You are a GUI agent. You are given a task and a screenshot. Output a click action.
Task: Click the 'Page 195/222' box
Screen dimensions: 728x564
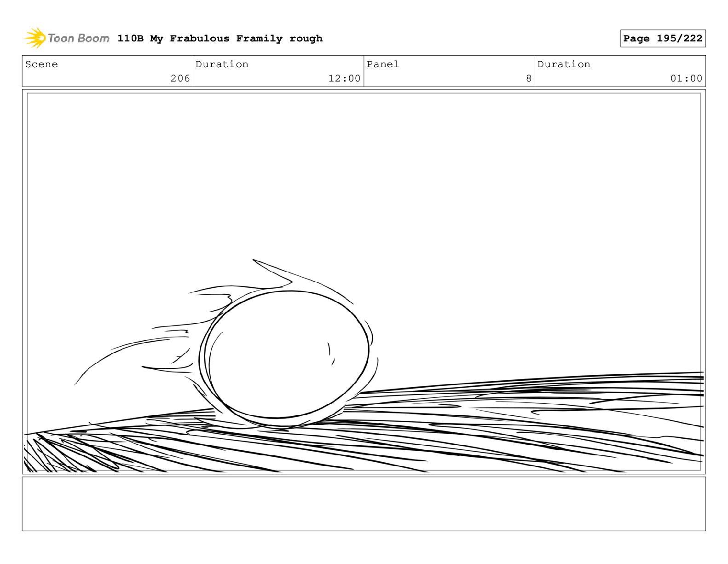click(663, 39)
